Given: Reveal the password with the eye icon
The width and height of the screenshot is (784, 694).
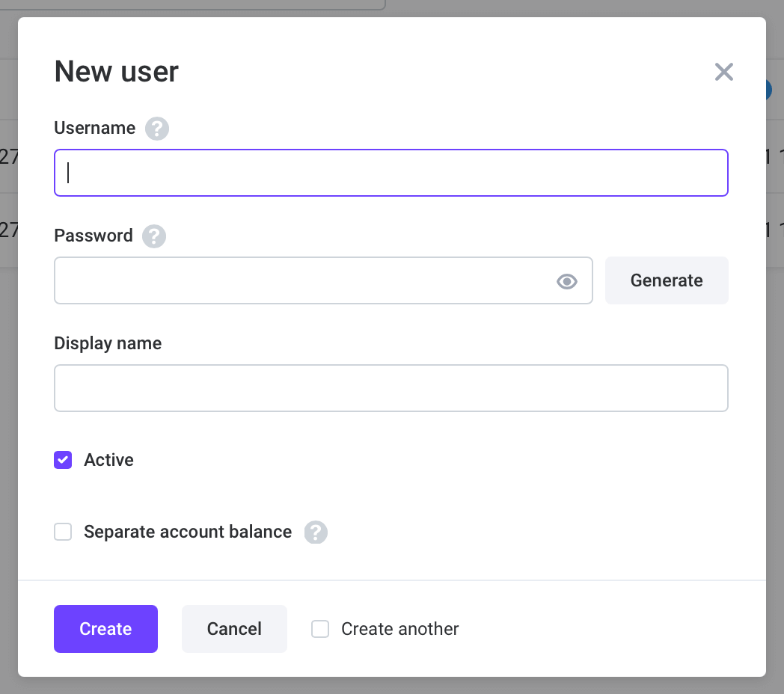Looking at the screenshot, I should tap(566, 280).
